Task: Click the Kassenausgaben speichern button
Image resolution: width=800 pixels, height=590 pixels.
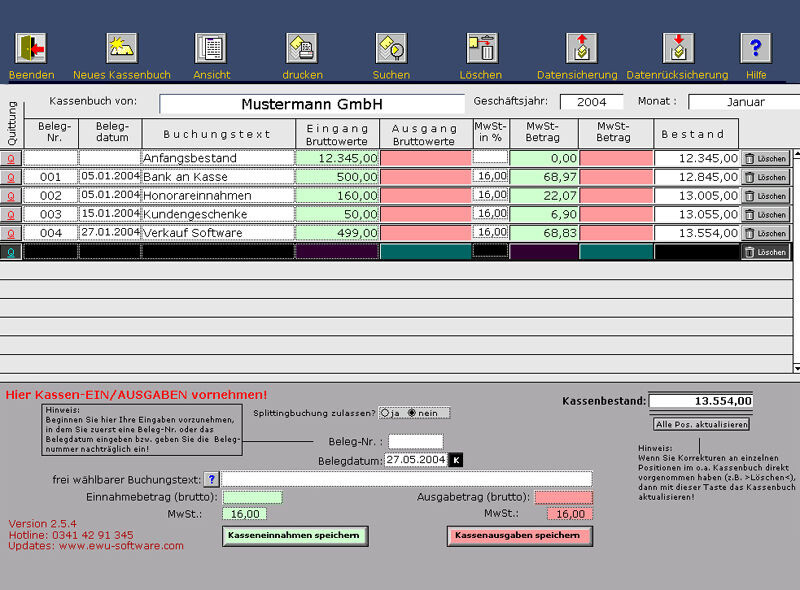Action: point(519,536)
